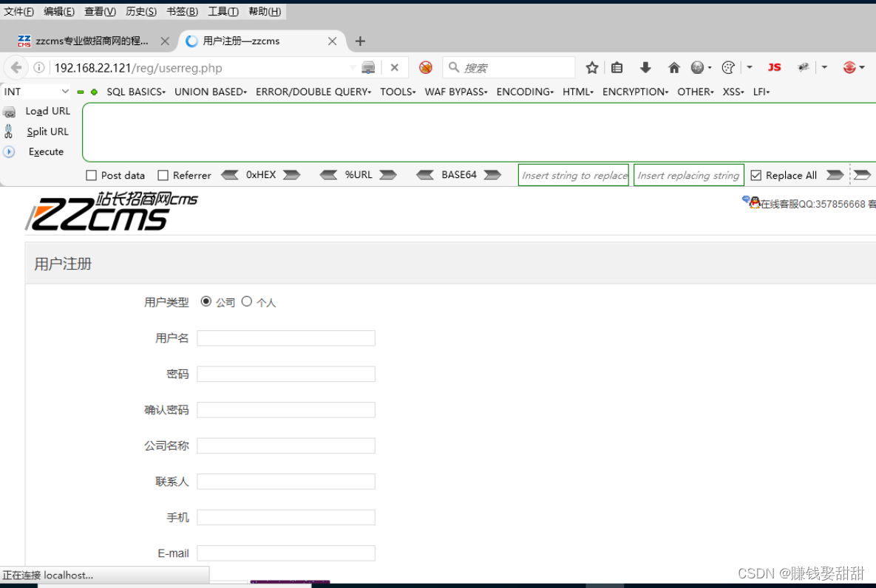Viewport: 876px width, 588px height.
Task: Apply replace with arrow after Replace All
Action: click(835, 175)
